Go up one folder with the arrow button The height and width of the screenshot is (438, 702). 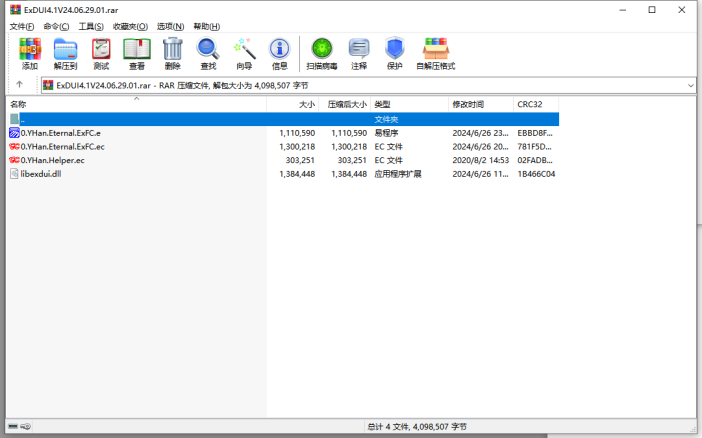pyautogui.click(x=19, y=85)
